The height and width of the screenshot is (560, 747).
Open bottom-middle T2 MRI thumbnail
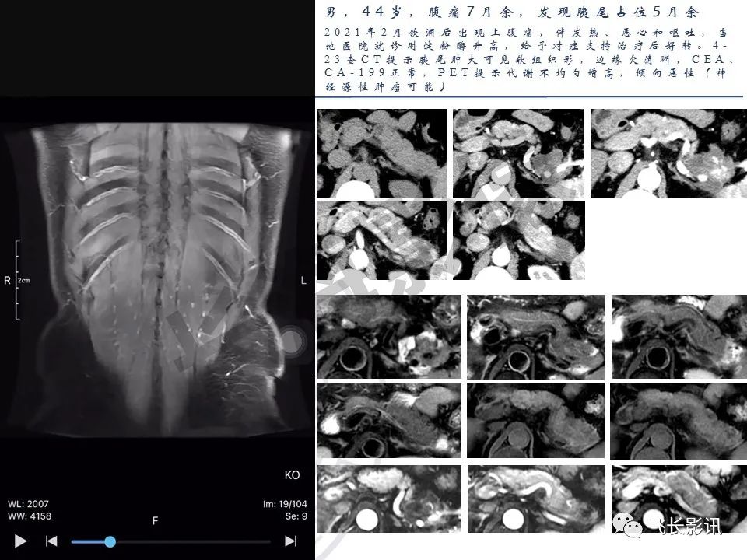pos(536,499)
